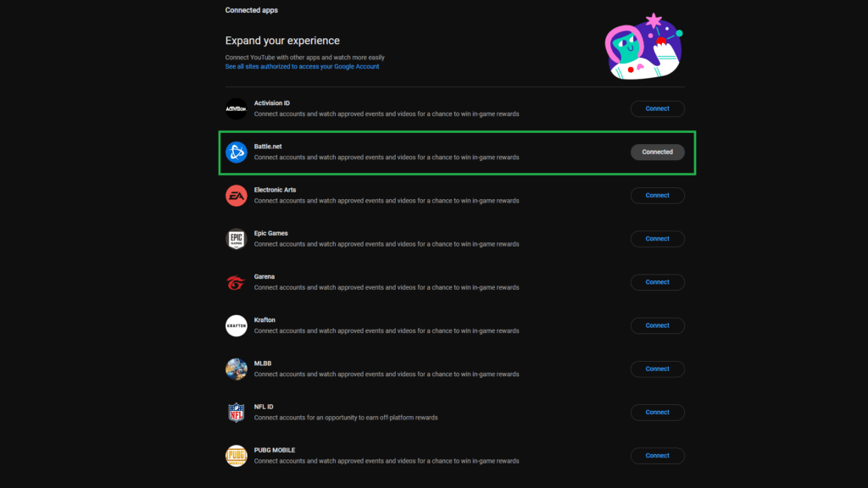Click the Epic Games logo icon

[x=236, y=238]
